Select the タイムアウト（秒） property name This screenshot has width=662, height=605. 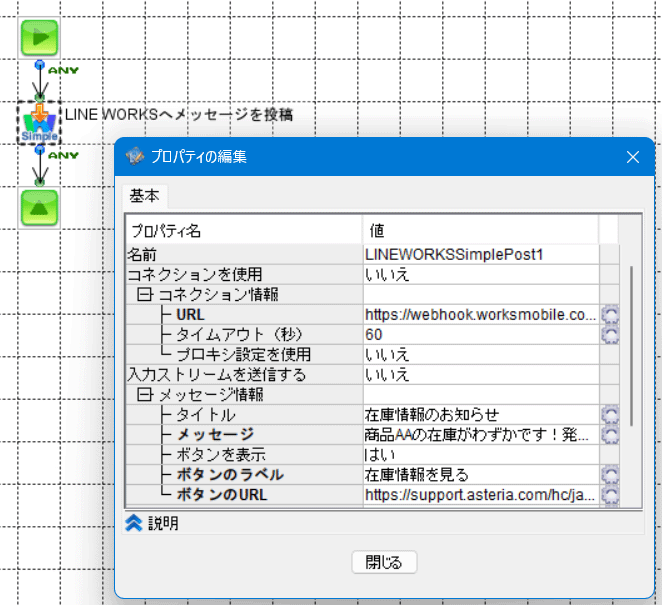[239, 335]
